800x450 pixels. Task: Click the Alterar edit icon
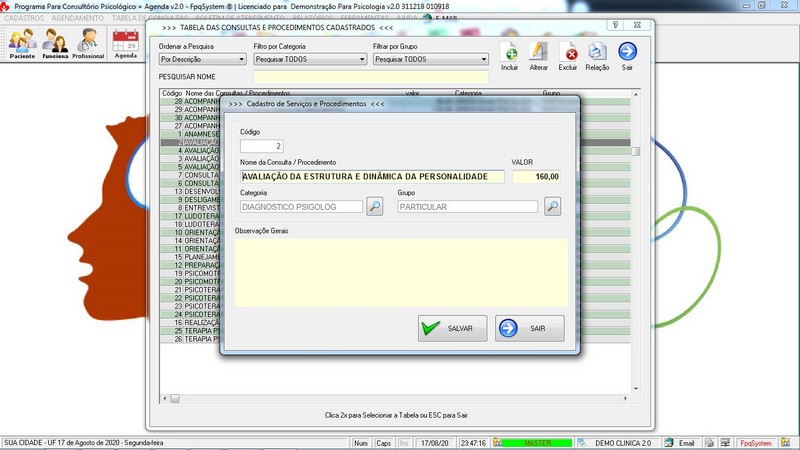[538, 56]
